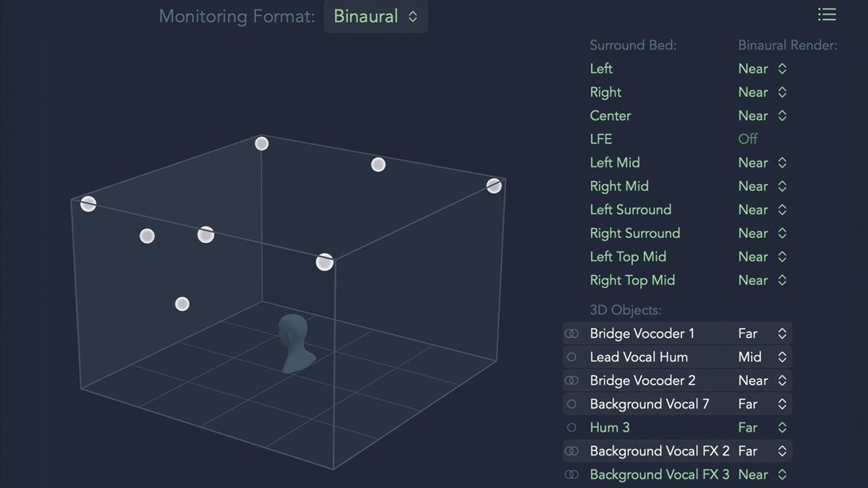This screenshot has height=488, width=868.
Task: Click the stereo icon beside Background Vocal FX 3
Action: (571, 474)
